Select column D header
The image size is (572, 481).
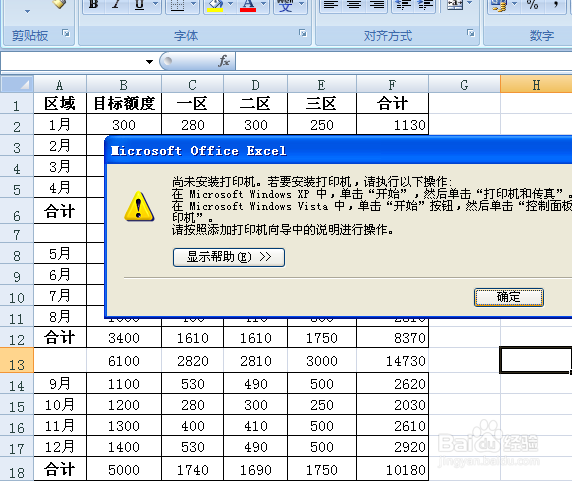(255, 85)
